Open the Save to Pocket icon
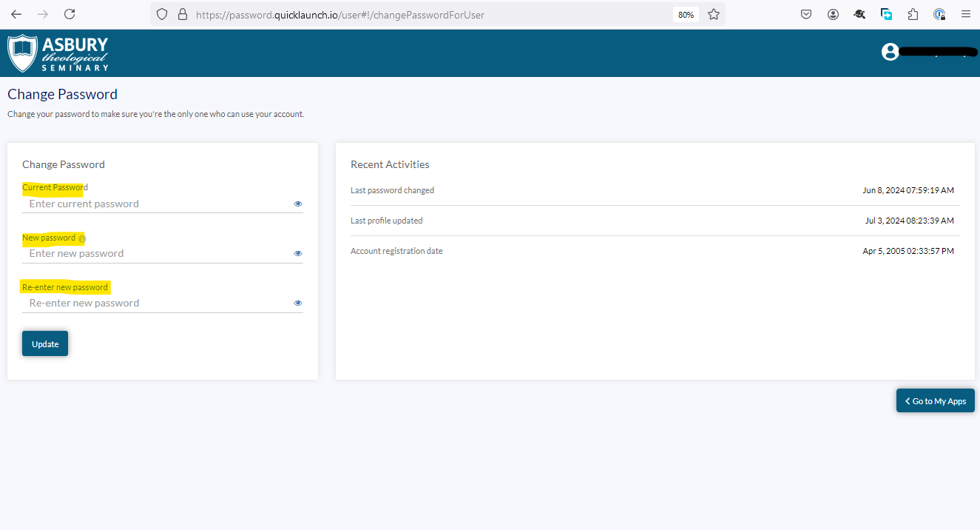The height and width of the screenshot is (530, 980). pyautogui.click(x=807, y=14)
